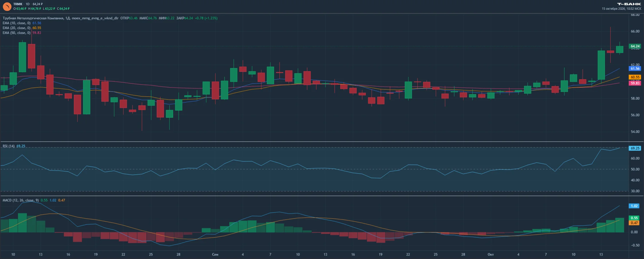644x259 pixels.
Task: Click the Сен month label on time axis
Action: point(215,254)
